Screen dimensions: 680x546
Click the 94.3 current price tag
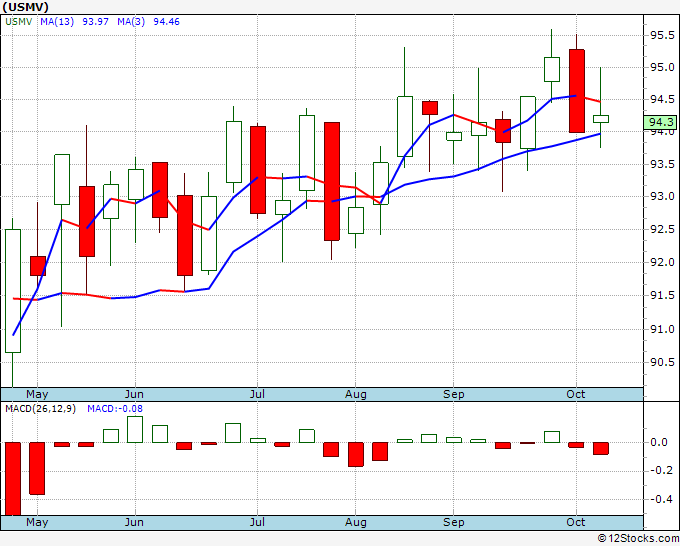tap(660, 122)
